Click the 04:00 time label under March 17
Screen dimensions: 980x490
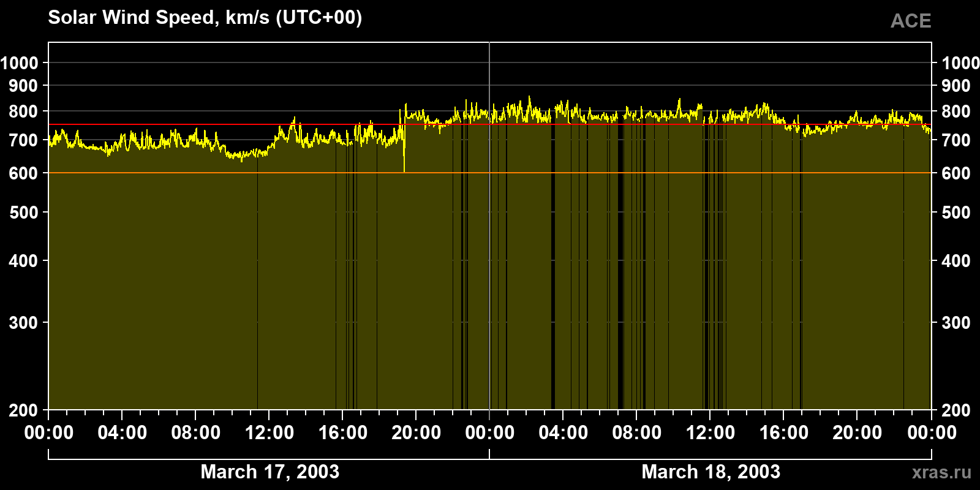(123, 432)
